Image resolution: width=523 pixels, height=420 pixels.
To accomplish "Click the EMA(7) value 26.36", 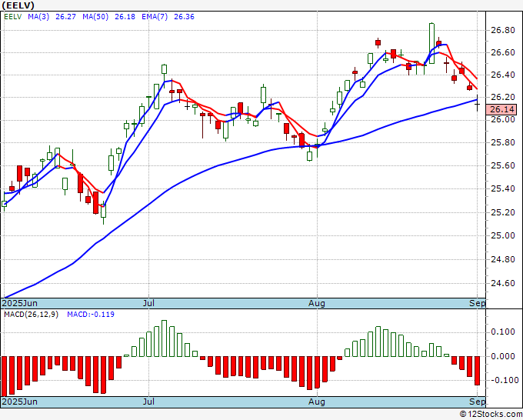I will 184,17.
